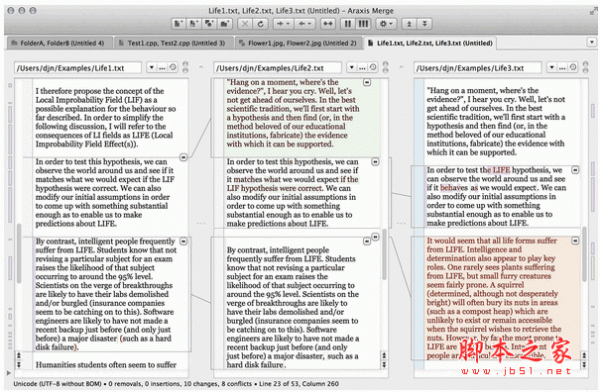Click previous-change up arrow at Life1 pane bottom
600x392 pixels.
18,355
